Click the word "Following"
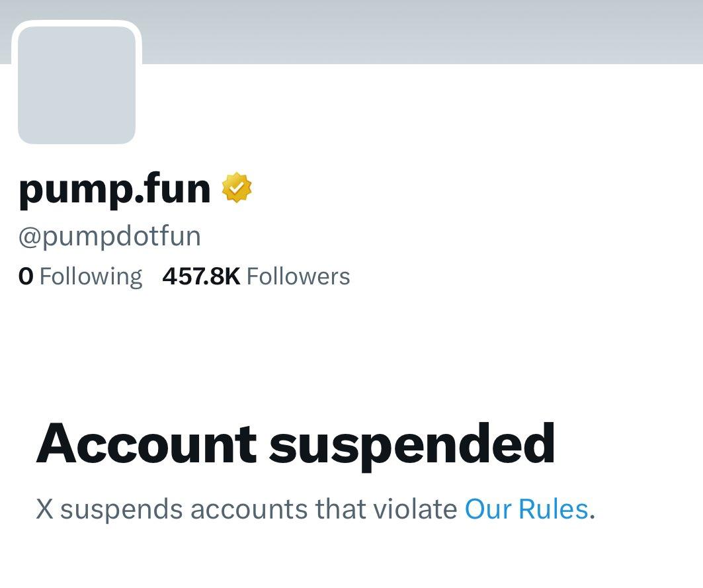Screen dimensions: 703x588 (x=91, y=276)
